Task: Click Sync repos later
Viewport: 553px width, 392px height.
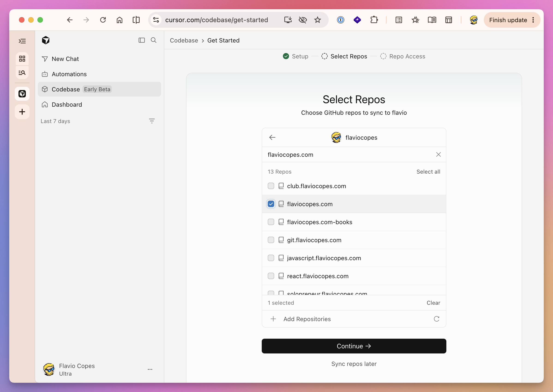Action: (354, 364)
